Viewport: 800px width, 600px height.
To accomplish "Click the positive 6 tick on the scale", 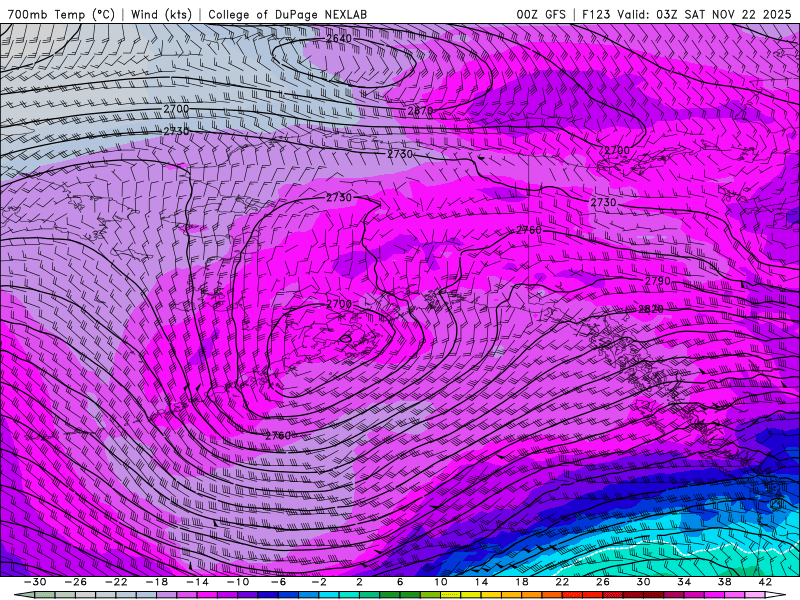I will point(400,582).
